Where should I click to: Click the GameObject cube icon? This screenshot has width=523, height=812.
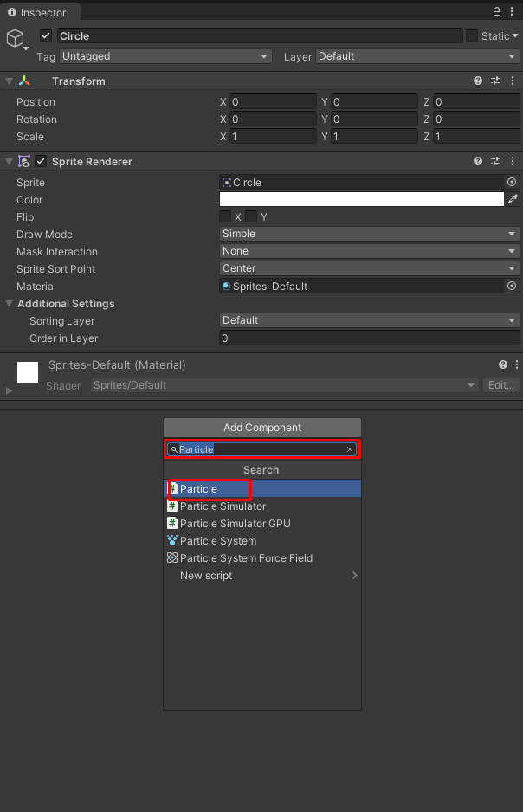coord(15,38)
